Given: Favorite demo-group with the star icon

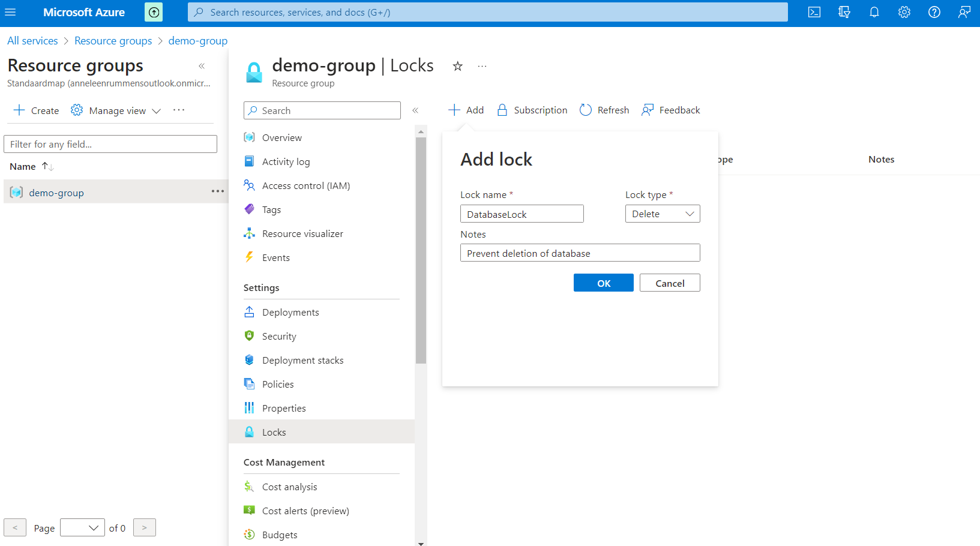Looking at the screenshot, I should click(x=458, y=66).
